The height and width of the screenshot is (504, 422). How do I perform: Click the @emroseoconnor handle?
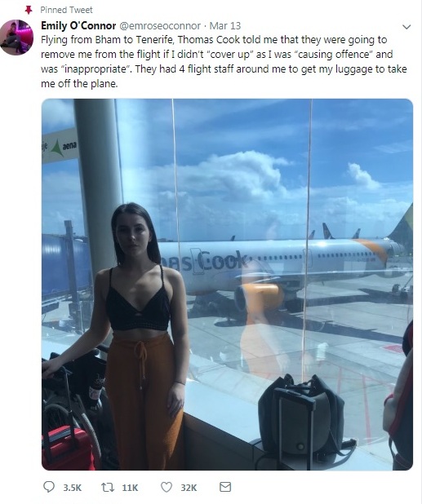pyautogui.click(x=160, y=26)
